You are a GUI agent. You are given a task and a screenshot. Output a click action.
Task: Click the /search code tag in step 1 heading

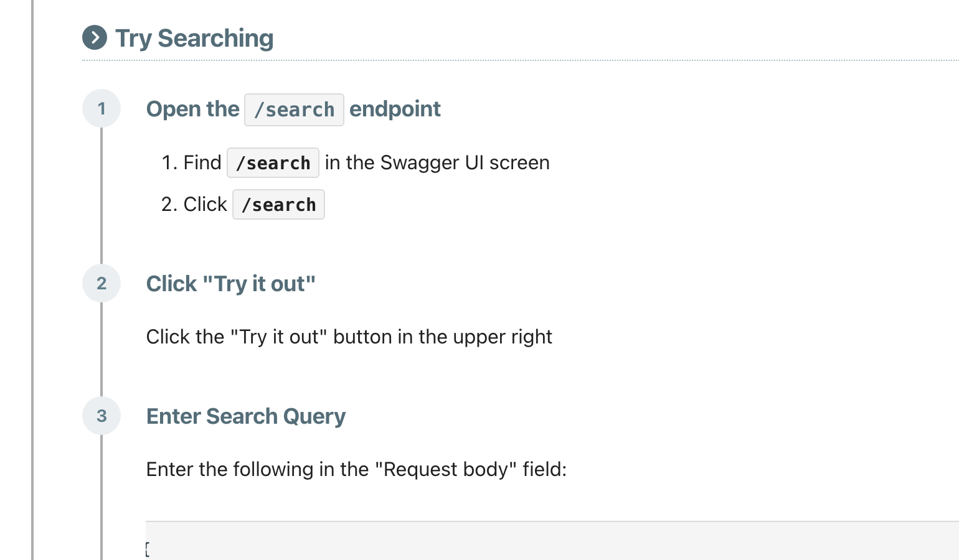click(294, 110)
